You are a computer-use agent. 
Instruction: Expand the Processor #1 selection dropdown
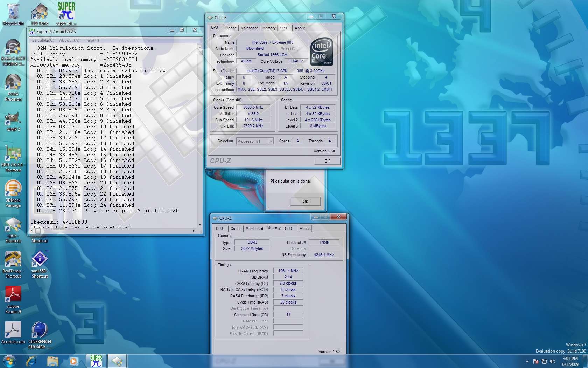(271, 141)
